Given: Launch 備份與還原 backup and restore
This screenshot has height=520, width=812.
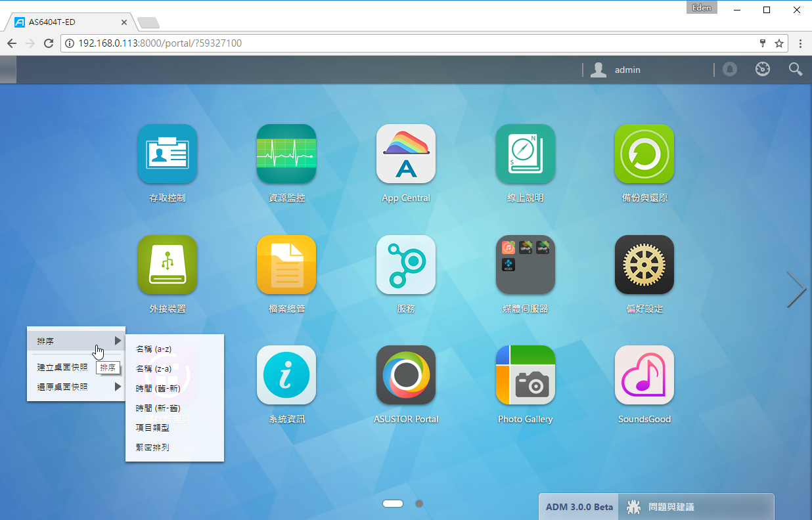Looking at the screenshot, I should (x=644, y=154).
